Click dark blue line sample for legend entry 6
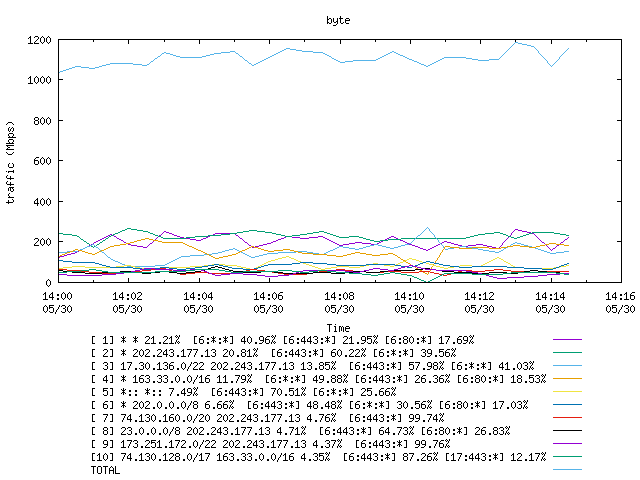Viewport: 640px width, 480px height. click(567, 405)
